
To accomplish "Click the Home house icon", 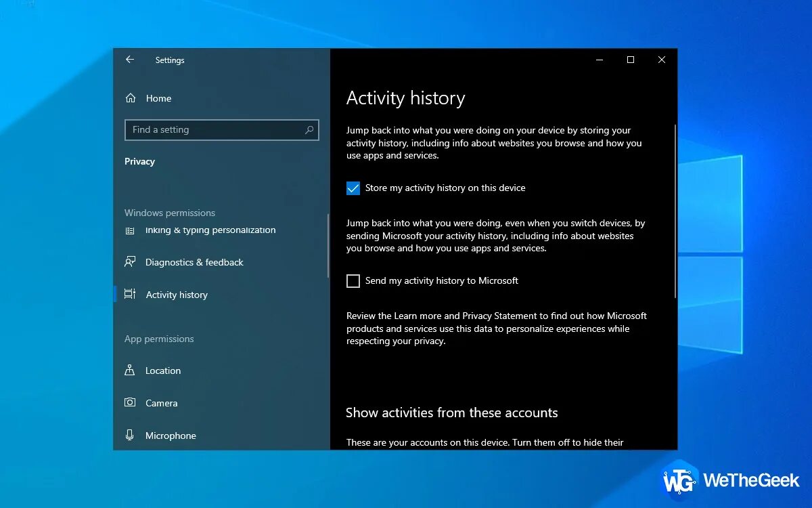I will (x=131, y=98).
